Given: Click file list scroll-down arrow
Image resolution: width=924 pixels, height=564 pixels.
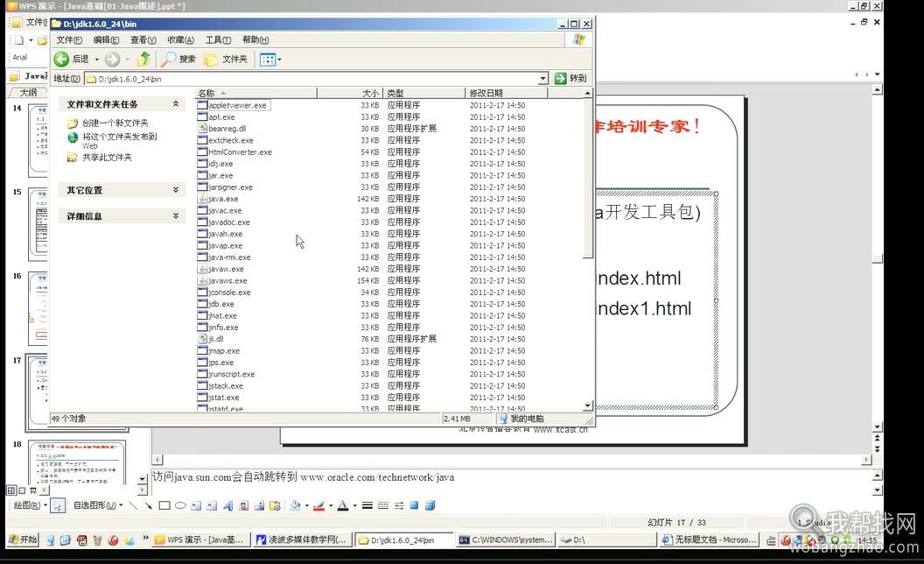Looking at the screenshot, I should (587, 405).
